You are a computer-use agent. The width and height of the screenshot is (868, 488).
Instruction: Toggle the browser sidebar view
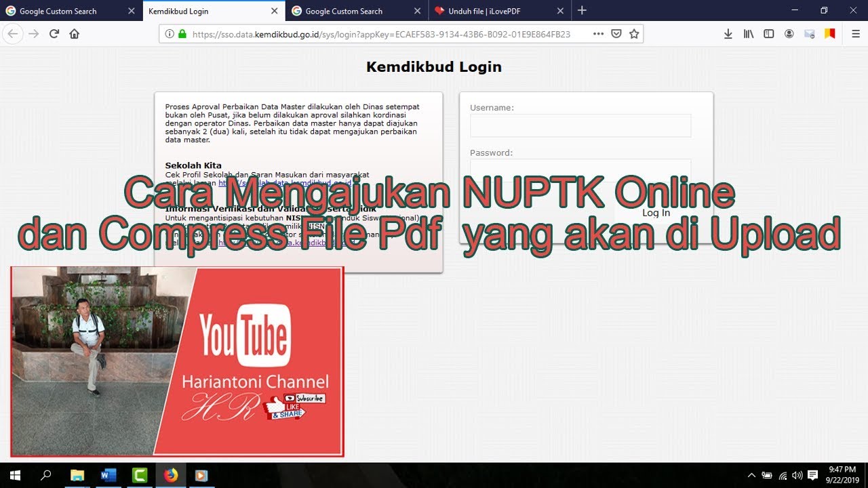(769, 34)
